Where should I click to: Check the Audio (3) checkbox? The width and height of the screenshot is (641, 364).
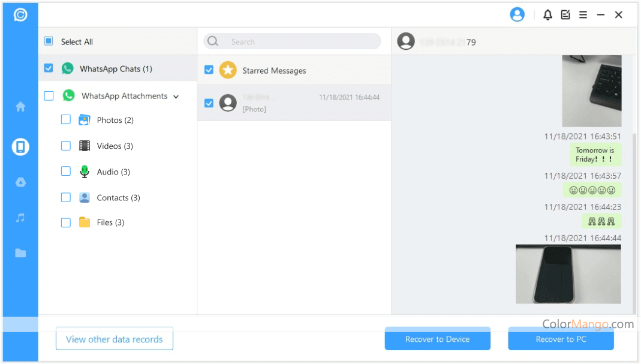pyautogui.click(x=66, y=171)
